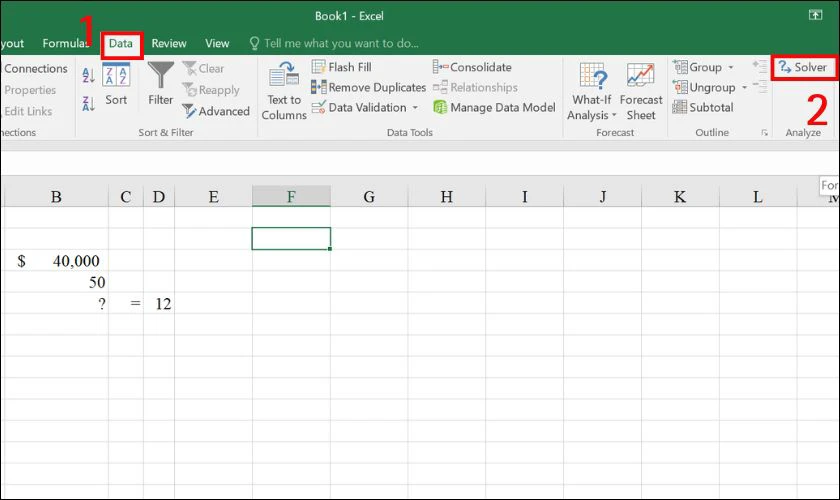
Task: Click Clear filter button
Action: [x=204, y=68]
